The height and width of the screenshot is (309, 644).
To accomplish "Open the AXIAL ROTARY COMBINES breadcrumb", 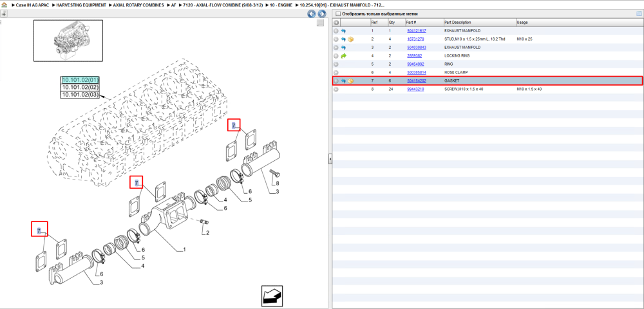I will tap(138, 5).
